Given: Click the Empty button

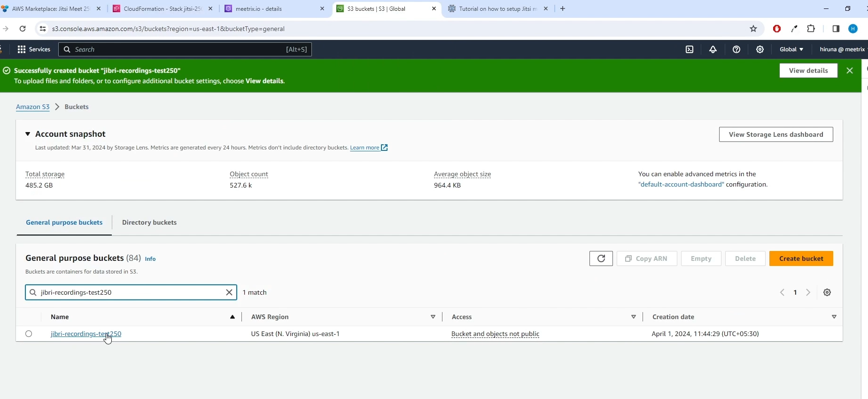Looking at the screenshot, I should [701, 258].
